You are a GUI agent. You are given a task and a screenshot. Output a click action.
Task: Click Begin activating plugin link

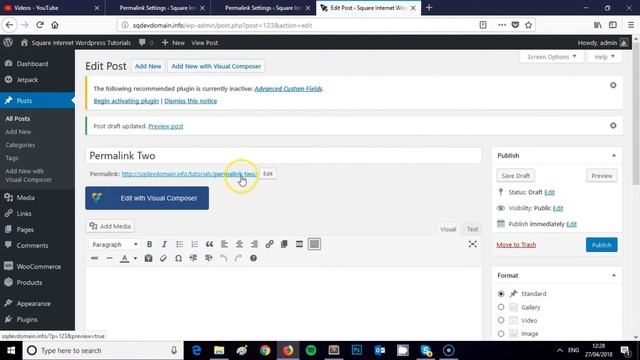126,101
